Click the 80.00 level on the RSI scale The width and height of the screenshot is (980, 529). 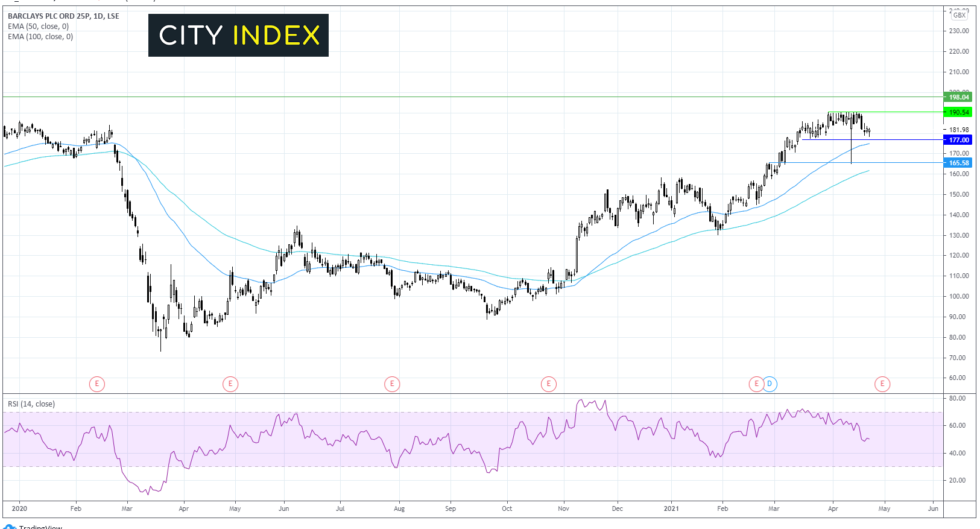click(x=958, y=399)
